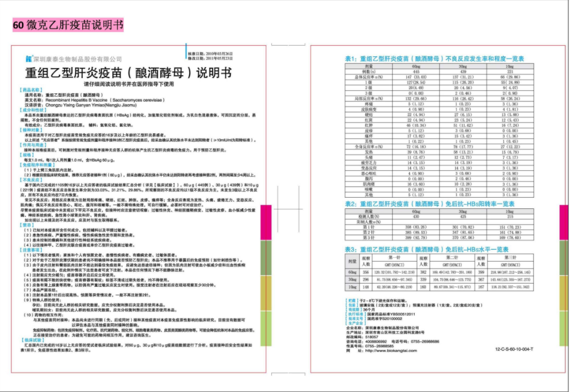Image resolution: width=570 pixels, height=392 pixels.
Task: Click the line '（10）药物的相互作用'
Action: click(45, 315)
